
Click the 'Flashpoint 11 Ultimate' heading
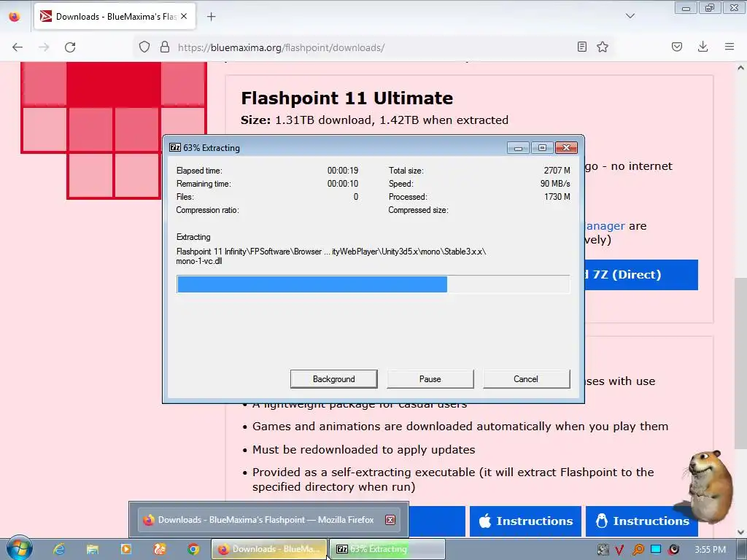point(347,98)
